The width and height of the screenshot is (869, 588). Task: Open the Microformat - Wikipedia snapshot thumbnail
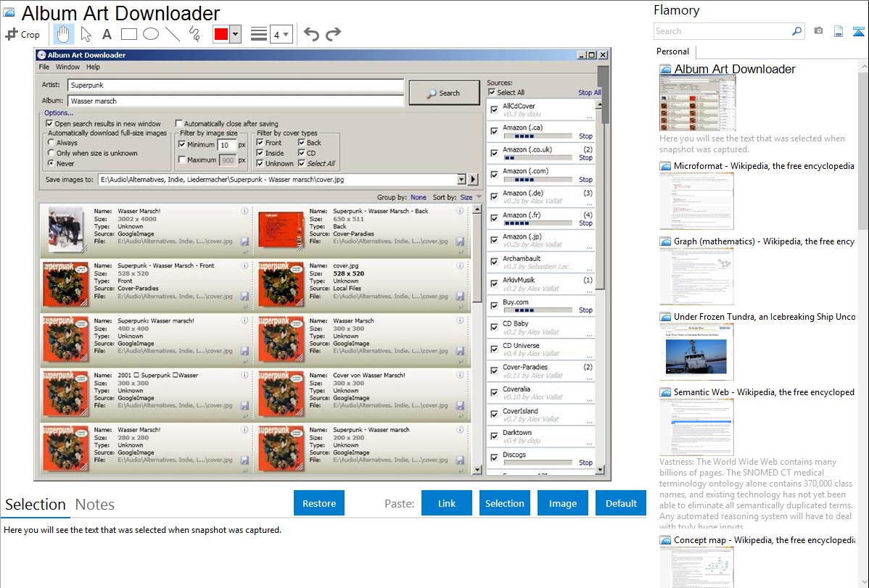[696, 201]
